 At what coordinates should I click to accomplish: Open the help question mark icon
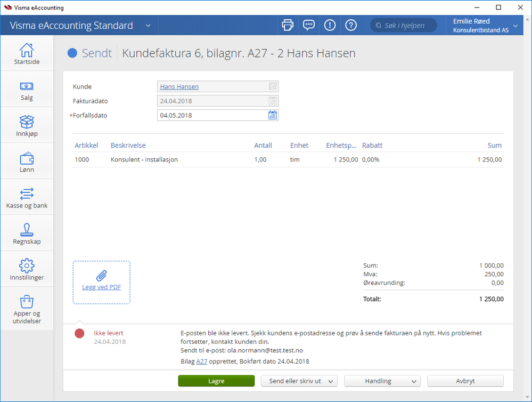coord(351,25)
